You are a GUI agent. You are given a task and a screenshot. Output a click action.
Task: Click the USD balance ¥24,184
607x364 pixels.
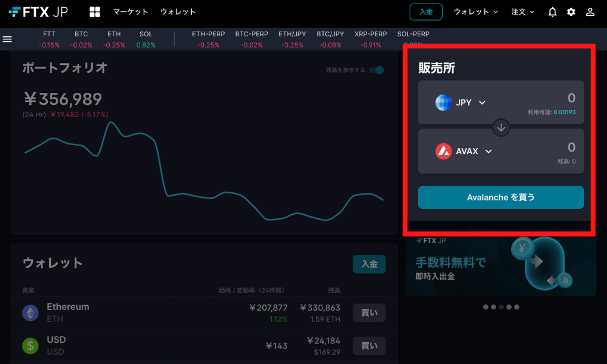point(324,341)
